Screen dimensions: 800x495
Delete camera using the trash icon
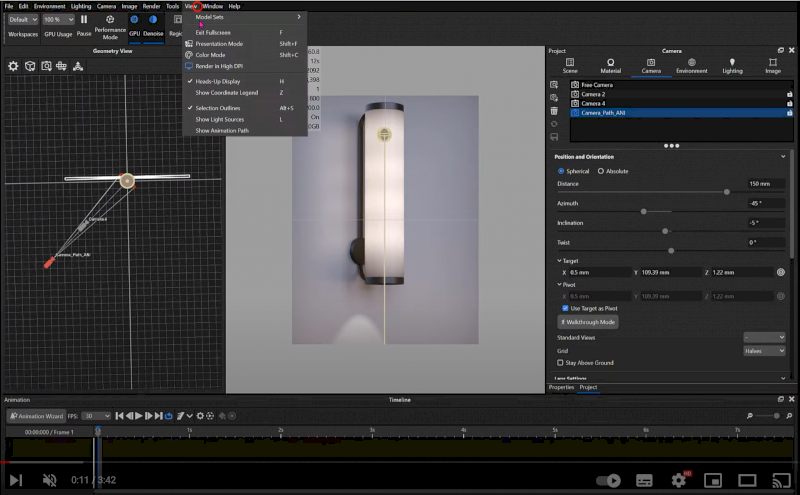pos(554,111)
